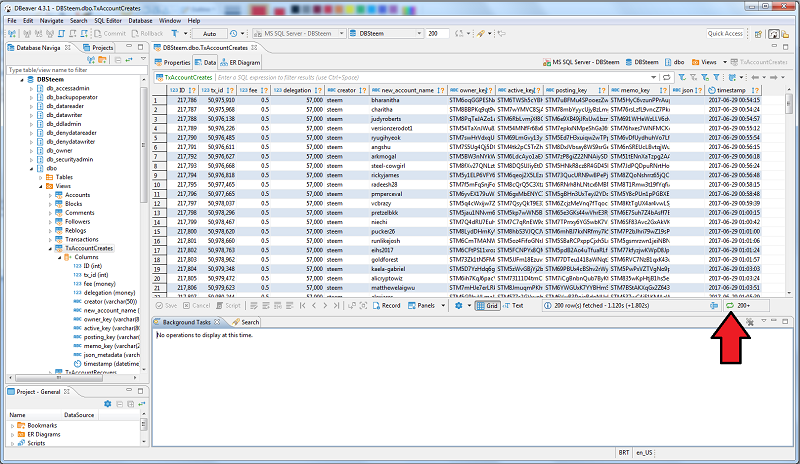Collapse the Views folder in navigator
The height and width of the screenshot is (464, 800).
tap(41, 186)
